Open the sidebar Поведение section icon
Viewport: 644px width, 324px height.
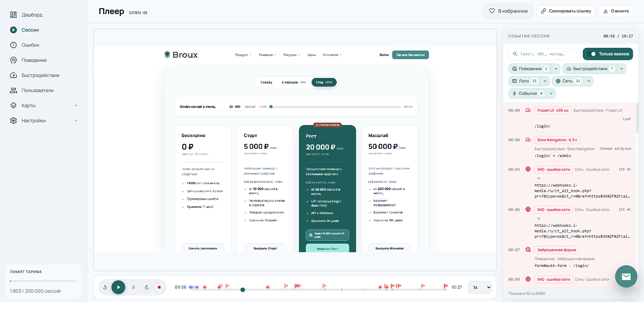(13, 60)
